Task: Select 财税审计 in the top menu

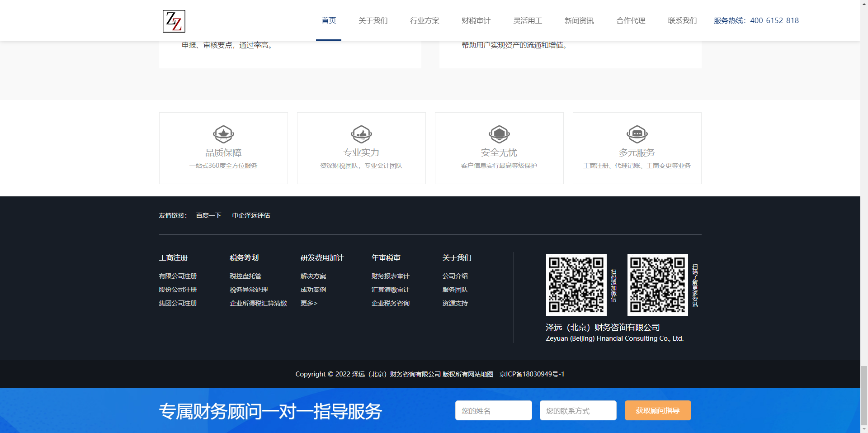Action: click(476, 20)
